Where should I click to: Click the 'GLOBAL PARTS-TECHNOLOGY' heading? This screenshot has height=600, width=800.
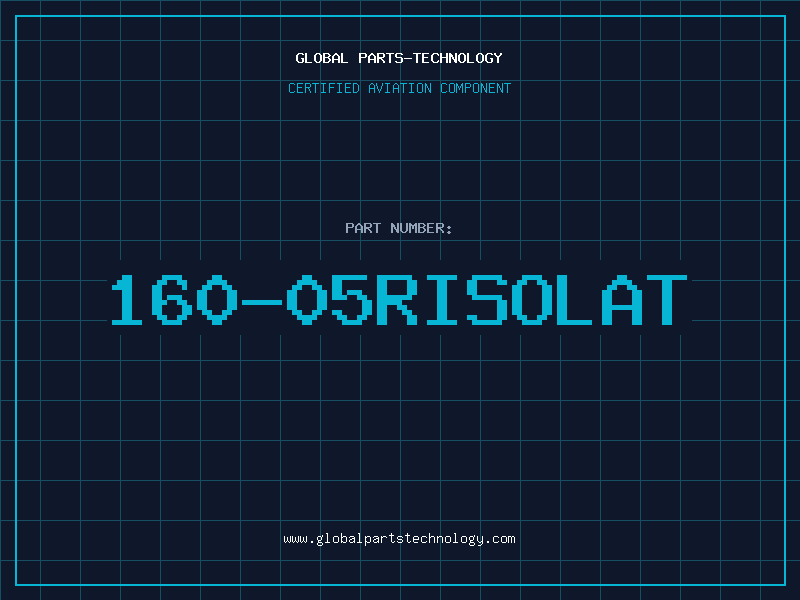[x=399, y=58]
